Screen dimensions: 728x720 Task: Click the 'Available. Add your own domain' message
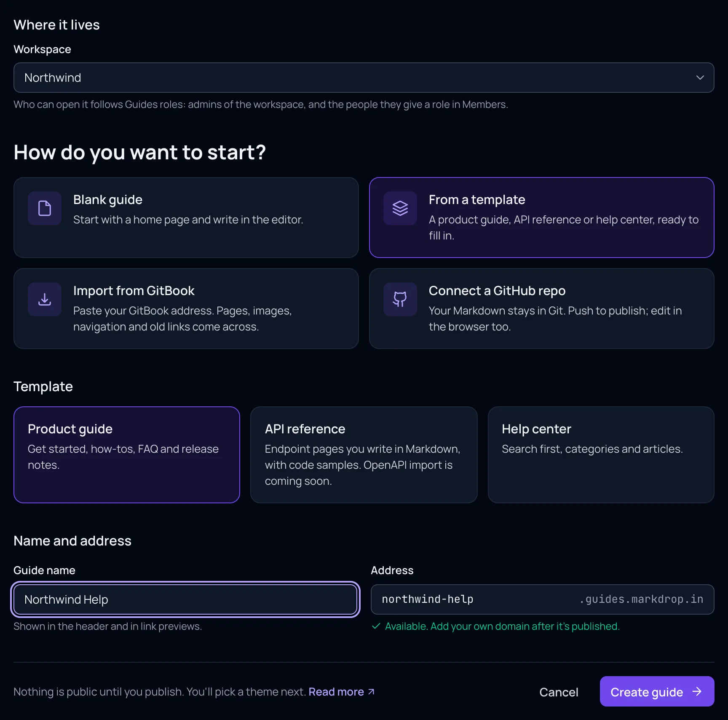pyautogui.click(x=502, y=626)
